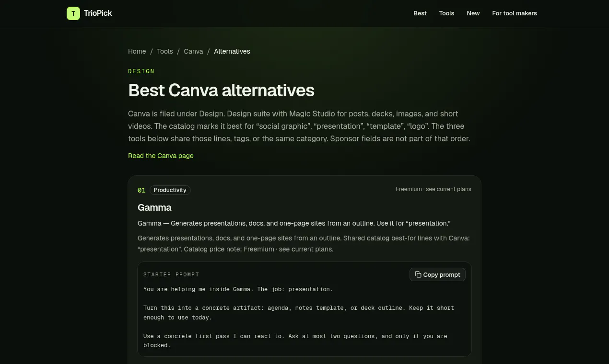Select the Productivity category tag
Image resolution: width=609 pixels, height=364 pixels.
click(x=170, y=190)
